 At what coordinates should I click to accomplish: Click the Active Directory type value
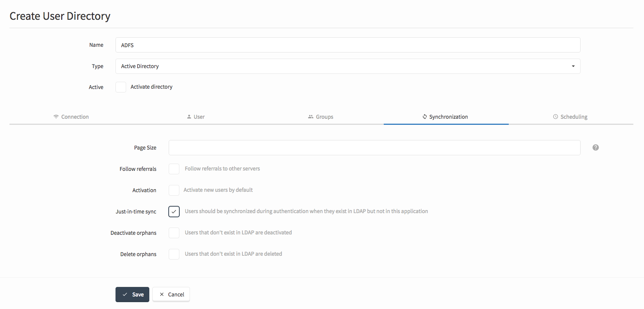point(140,66)
